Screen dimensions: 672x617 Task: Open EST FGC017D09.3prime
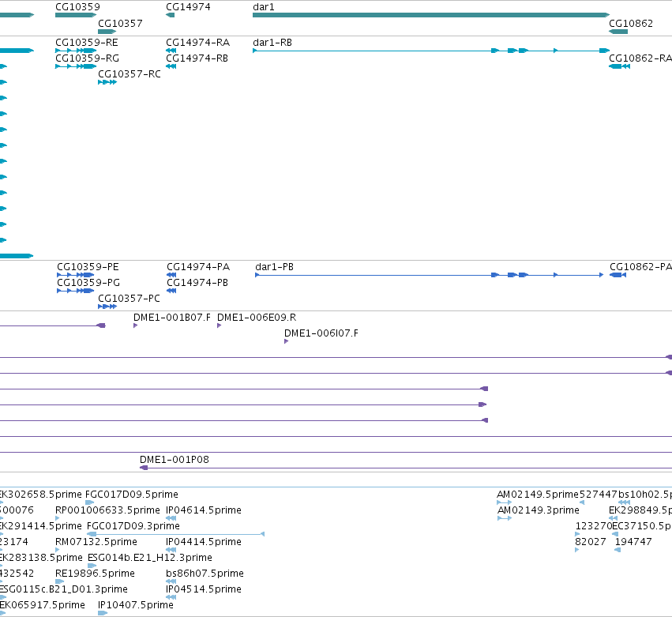133,526
